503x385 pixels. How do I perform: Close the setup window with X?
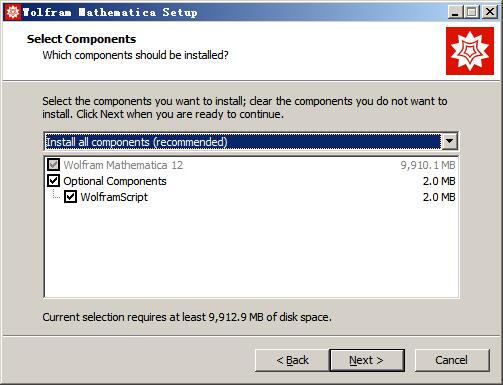[x=490, y=12]
